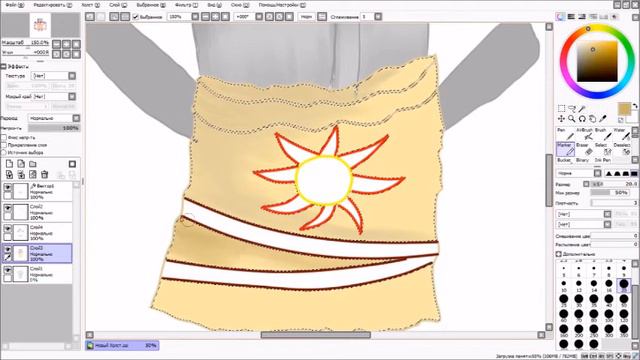Open the Холст menu
Image resolution: width=640 pixels, height=360 pixels.
[90, 5]
